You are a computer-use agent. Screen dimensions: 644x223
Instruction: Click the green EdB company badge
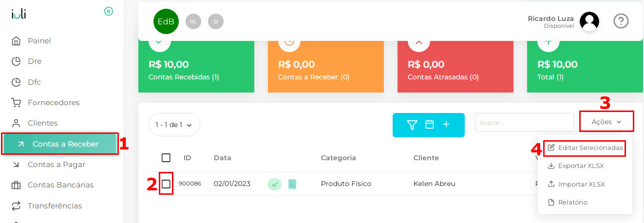[x=166, y=21]
